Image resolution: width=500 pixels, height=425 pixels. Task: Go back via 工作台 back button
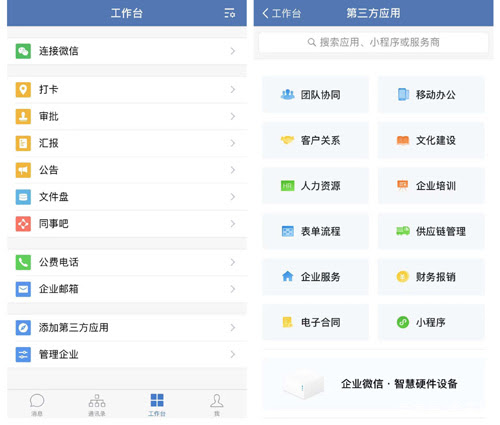281,13
